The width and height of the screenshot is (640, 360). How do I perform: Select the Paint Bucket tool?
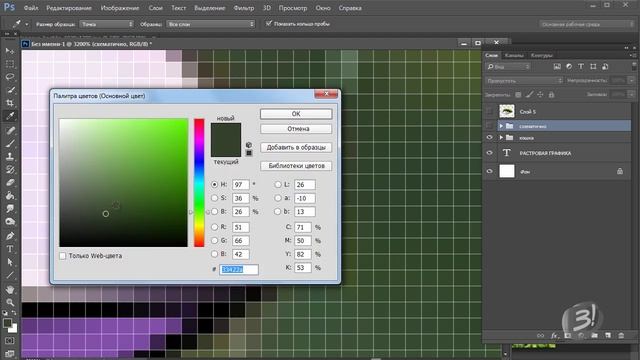click(x=10, y=196)
